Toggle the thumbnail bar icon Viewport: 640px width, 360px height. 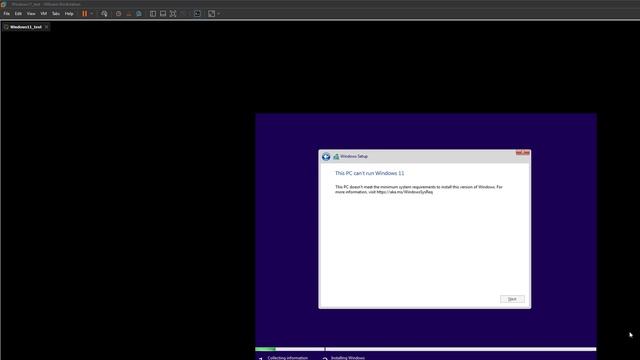point(163,13)
